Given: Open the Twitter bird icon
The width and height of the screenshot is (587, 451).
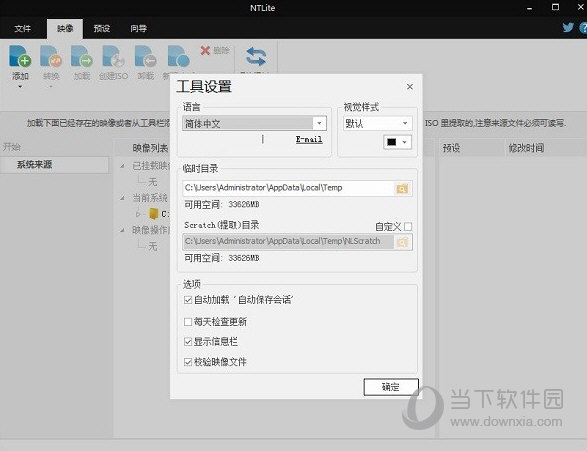Looking at the screenshot, I should pyautogui.click(x=568, y=27).
